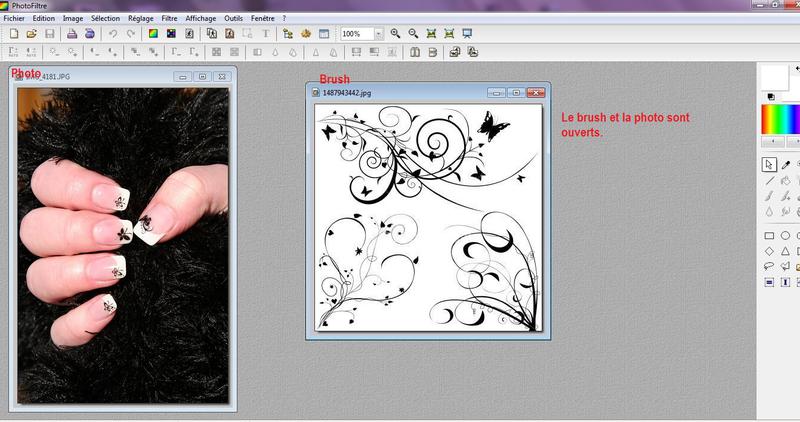This screenshot has height=422, width=800.
Task: Open the Fichier menu
Action: [x=15, y=18]
